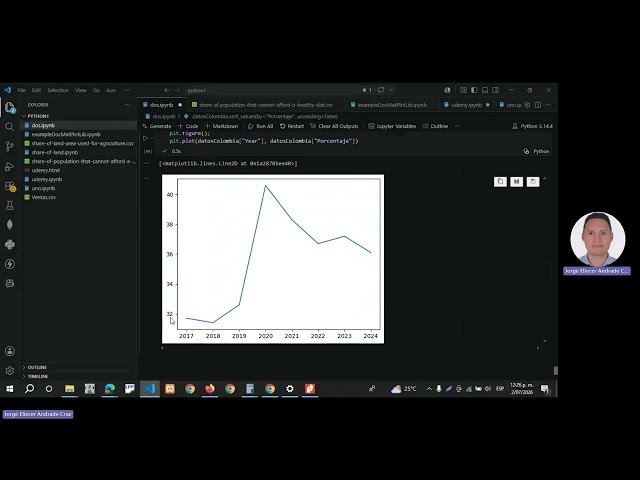Go forward with the navigation arrow
640x480 pixels.
pos(177,90)
